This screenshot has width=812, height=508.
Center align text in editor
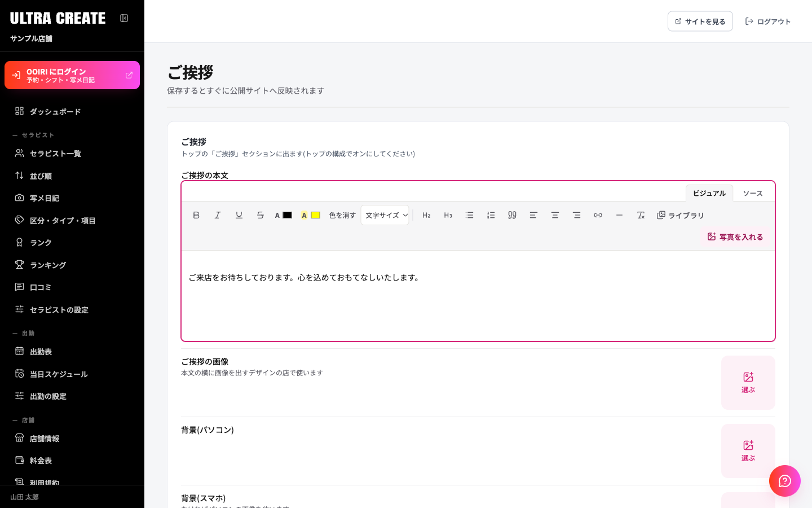555,215
